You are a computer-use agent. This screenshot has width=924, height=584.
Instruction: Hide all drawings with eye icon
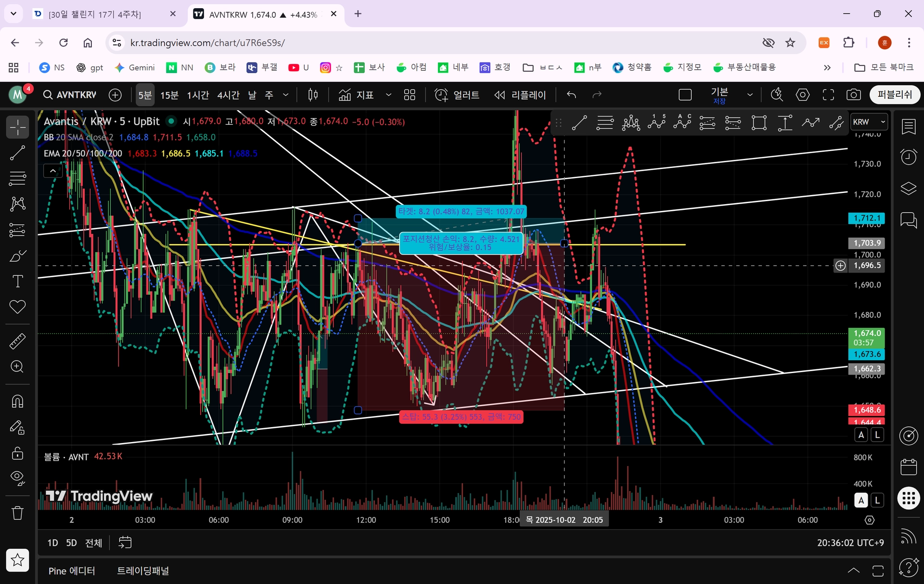[x=17, y=478]
